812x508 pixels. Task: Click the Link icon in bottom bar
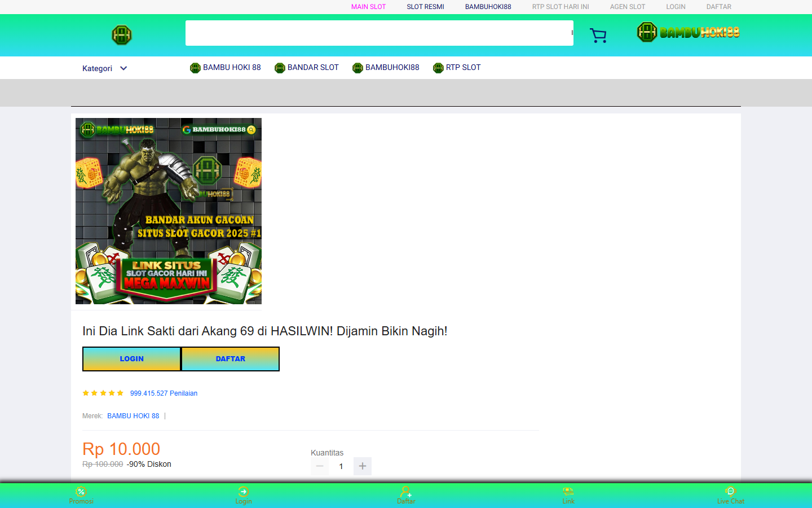(x=568, y=492)
